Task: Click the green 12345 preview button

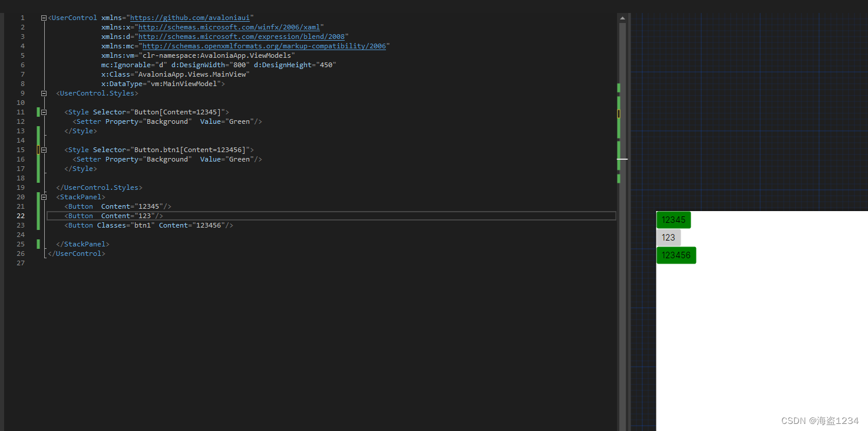Action: (x=674, y=220)
